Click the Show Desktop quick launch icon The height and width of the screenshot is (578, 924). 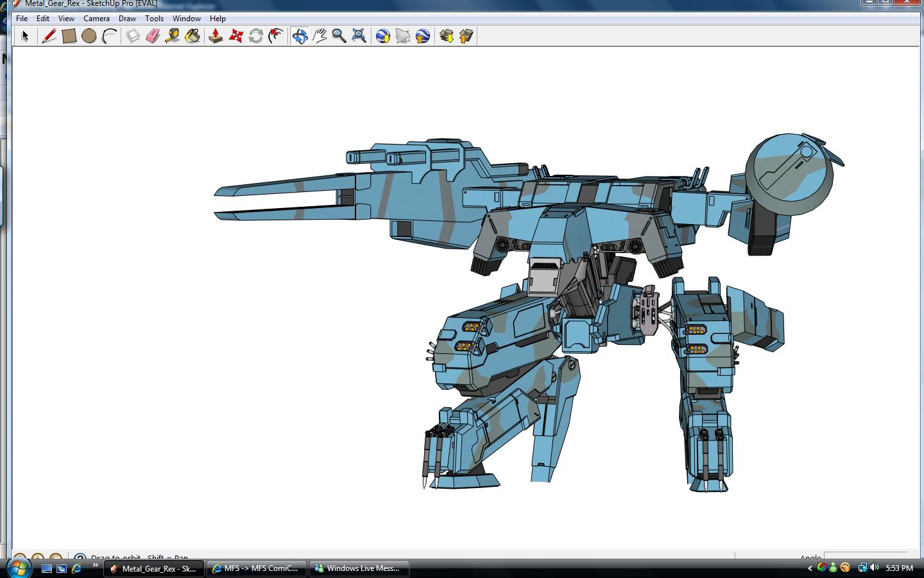[47, 568]
